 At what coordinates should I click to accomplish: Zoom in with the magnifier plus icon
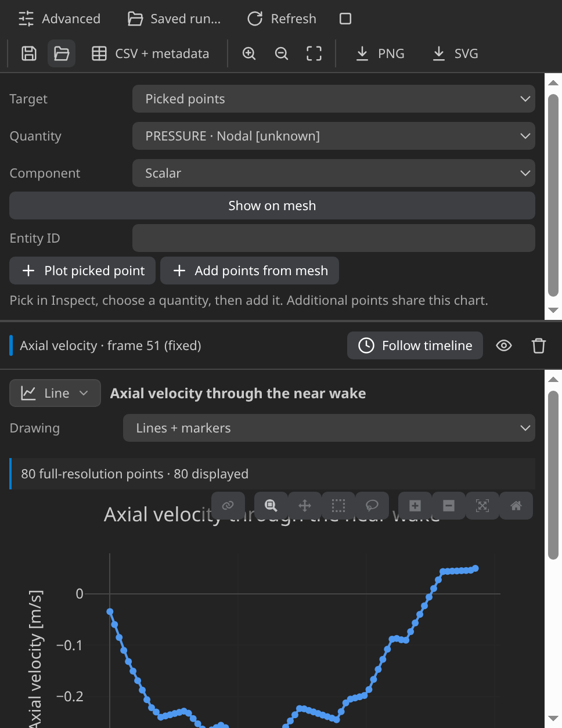click(x=249, y=53)
